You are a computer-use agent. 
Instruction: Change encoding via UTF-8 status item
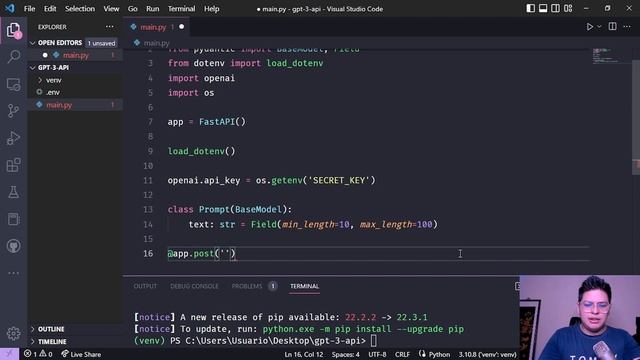coord(377,354)
